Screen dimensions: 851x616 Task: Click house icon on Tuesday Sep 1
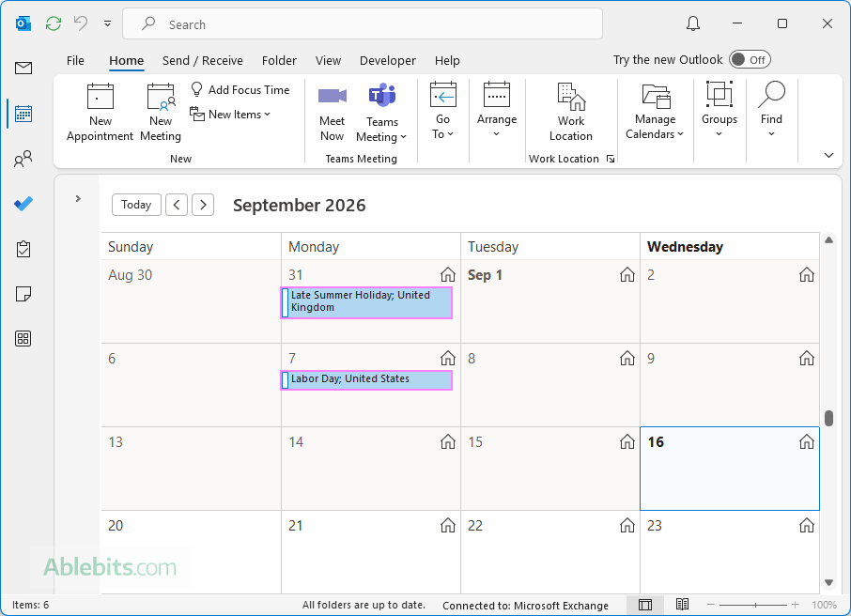(627, 274)
